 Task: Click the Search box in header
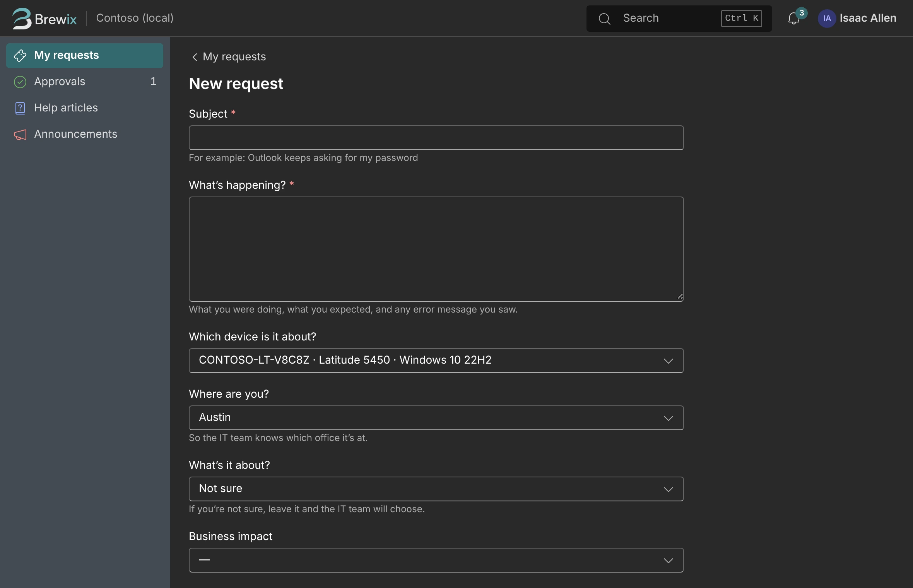pos(679,19)
